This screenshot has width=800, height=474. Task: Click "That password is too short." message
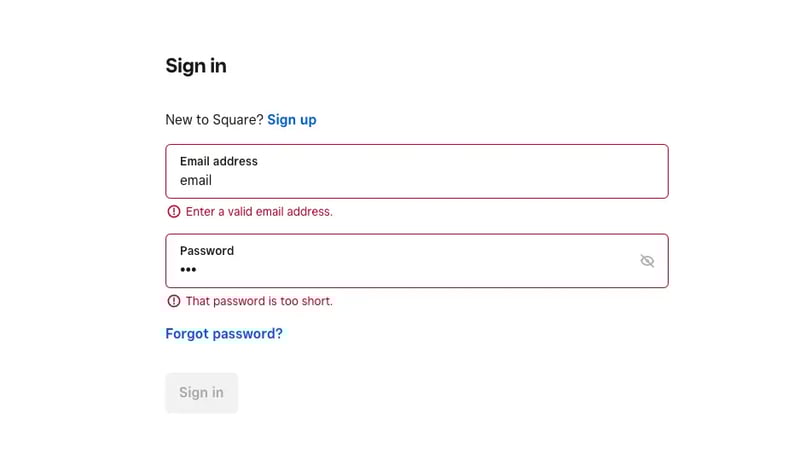pos(259,301)
